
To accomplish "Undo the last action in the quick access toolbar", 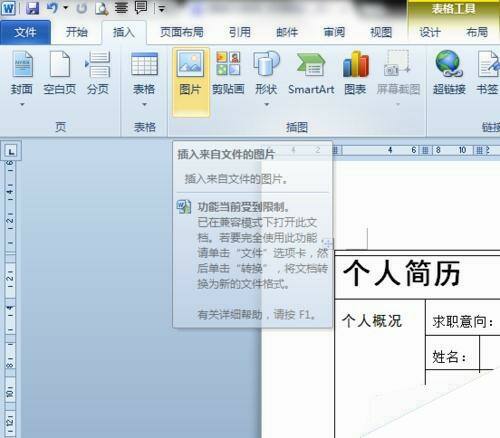I will (x=53, y=8).
